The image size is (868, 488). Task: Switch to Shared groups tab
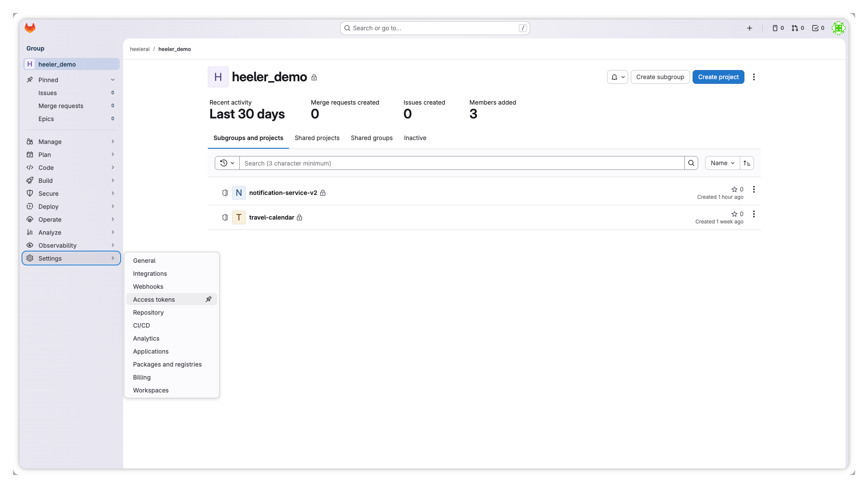pyautogui.click(x=372, y=138)
